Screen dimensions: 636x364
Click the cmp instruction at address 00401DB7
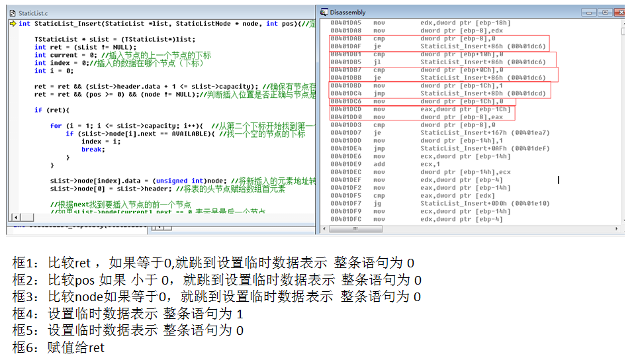(x=416, y=69)
